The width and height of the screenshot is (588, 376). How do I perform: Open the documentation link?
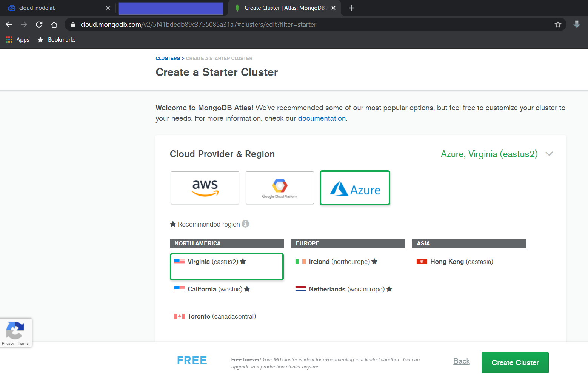322,119
